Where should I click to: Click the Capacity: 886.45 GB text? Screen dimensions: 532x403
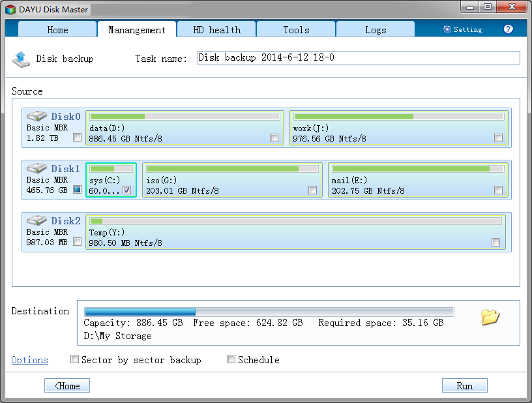(x=133, y=323)
